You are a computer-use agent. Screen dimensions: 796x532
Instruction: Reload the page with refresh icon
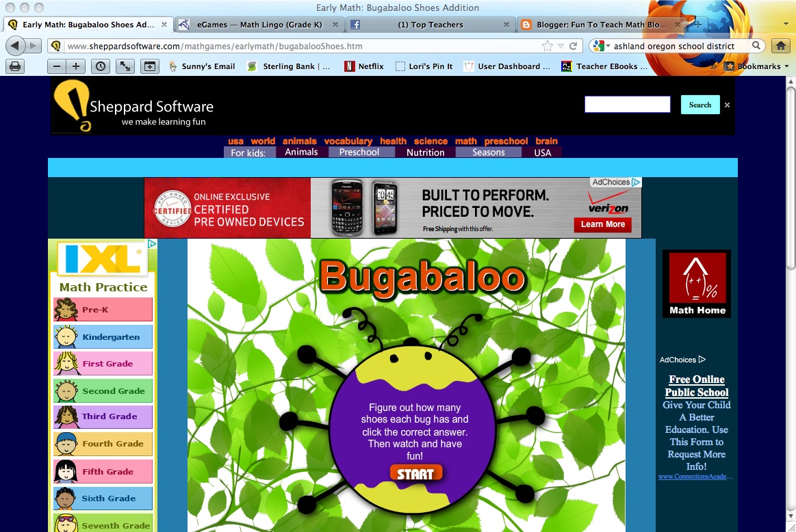point(573,46)
